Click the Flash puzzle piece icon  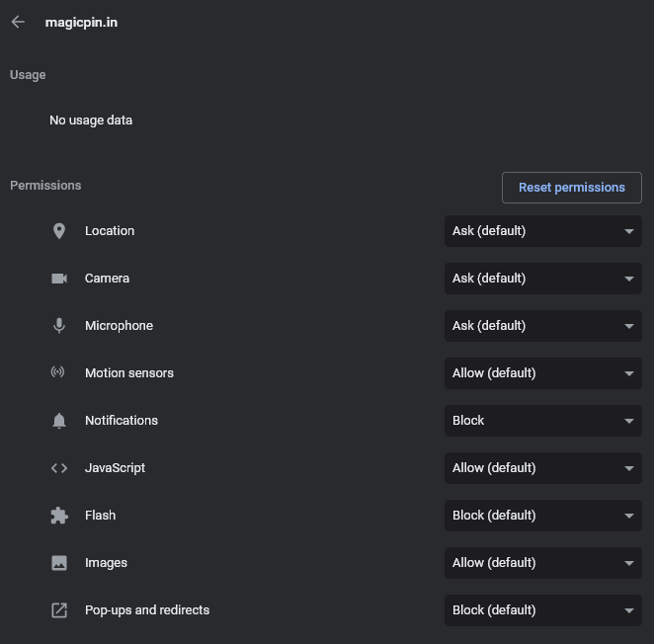pyautogui.click(x=59, y=516)
